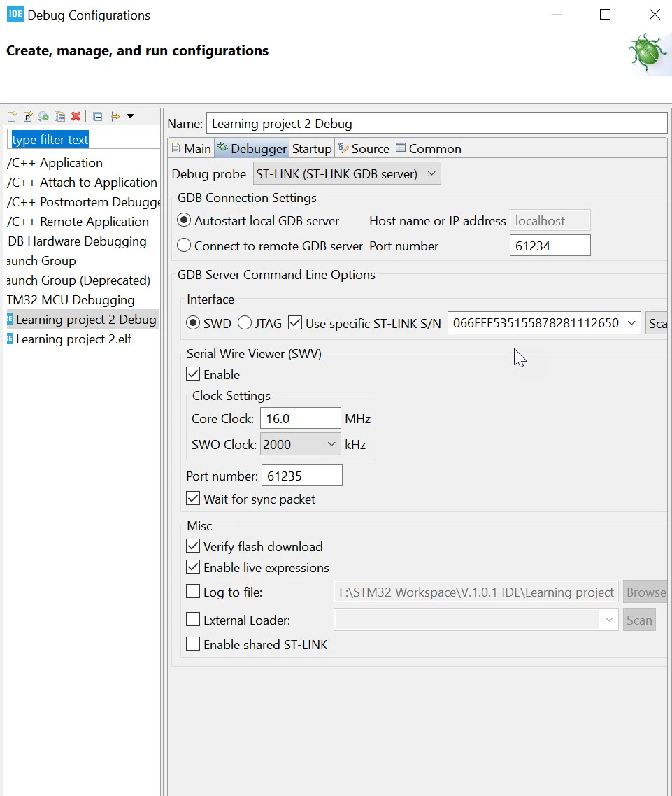Toggle Enable shared ST-LINK checkbox
This screenshot has height=796, width=672.
tap(193, 644)
